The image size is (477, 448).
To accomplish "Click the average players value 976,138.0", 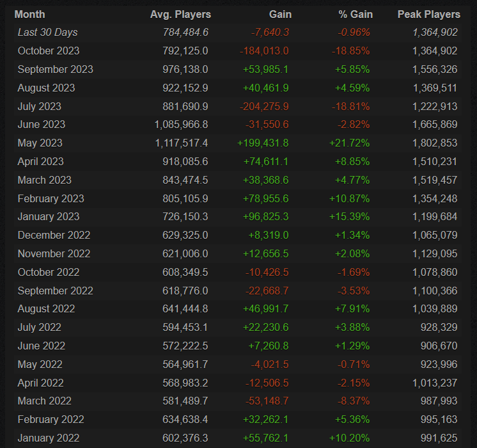I will pyautogui.click(x=185, y=69).
